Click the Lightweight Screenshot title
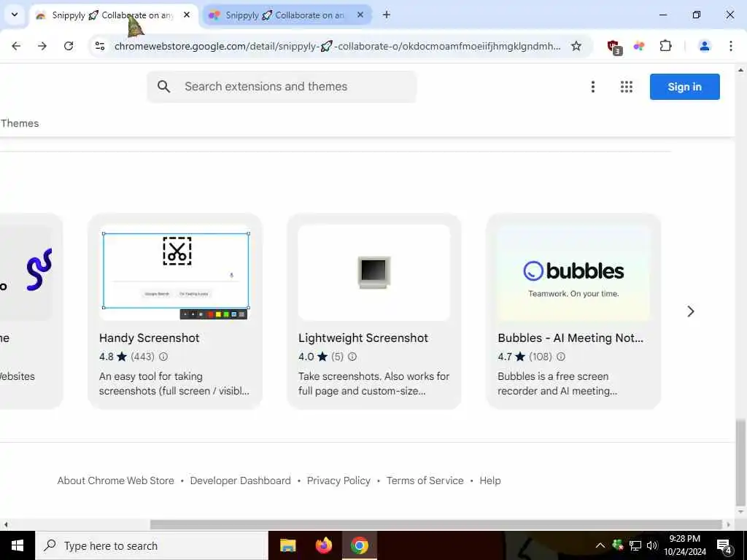The width and height of the screenshot is (747, 560). [x=363, y=338]
